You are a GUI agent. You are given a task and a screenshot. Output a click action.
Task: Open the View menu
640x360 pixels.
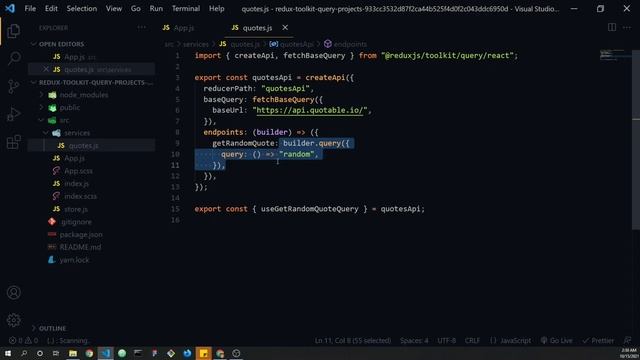pyautogui.click(x=113, y=9)
